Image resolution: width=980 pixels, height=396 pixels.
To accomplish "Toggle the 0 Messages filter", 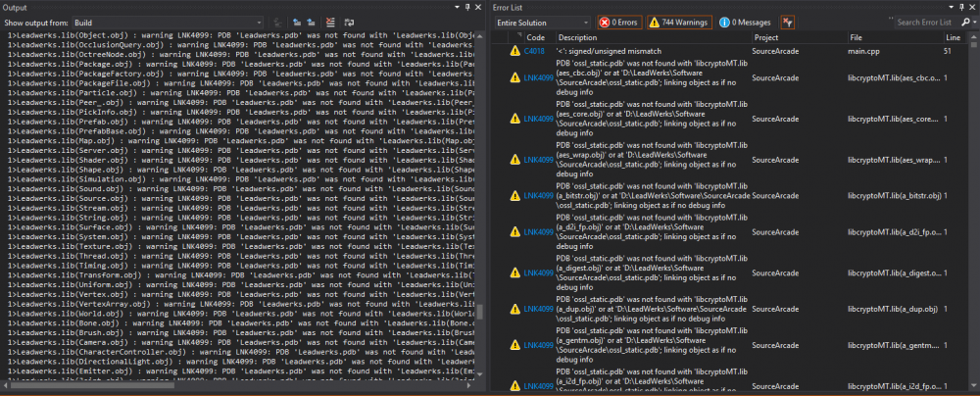I will (745, 22).
